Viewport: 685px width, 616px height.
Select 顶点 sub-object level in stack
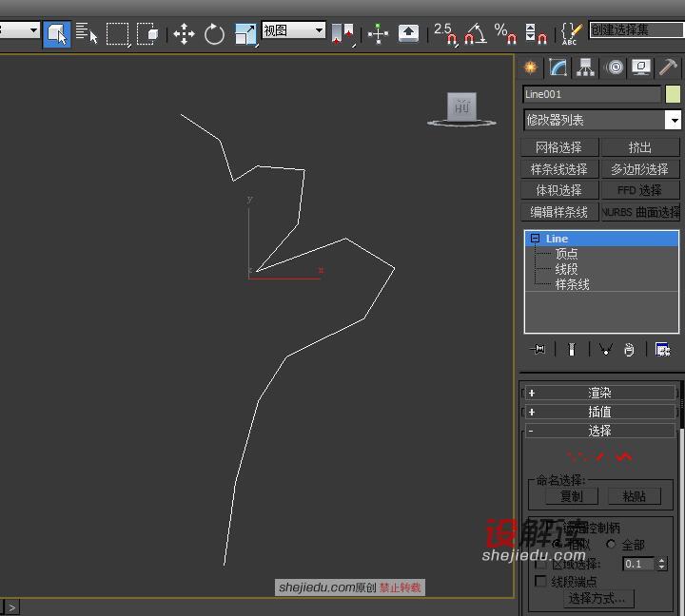566,254
